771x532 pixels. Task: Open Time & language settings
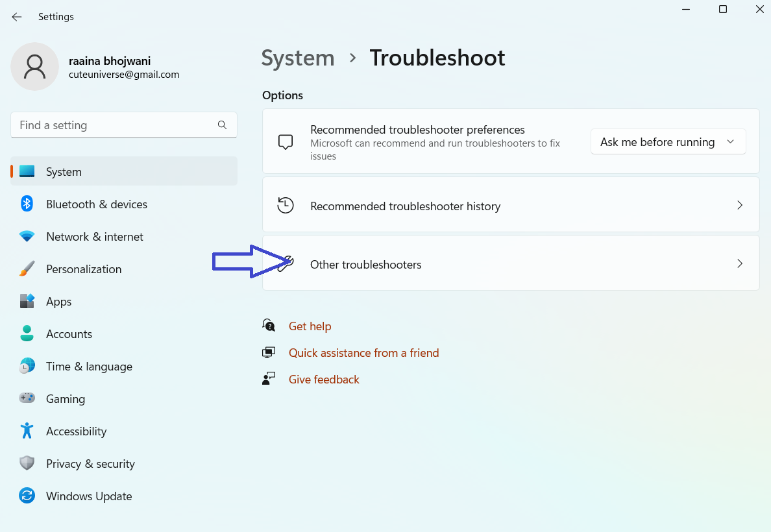point(89,367)
